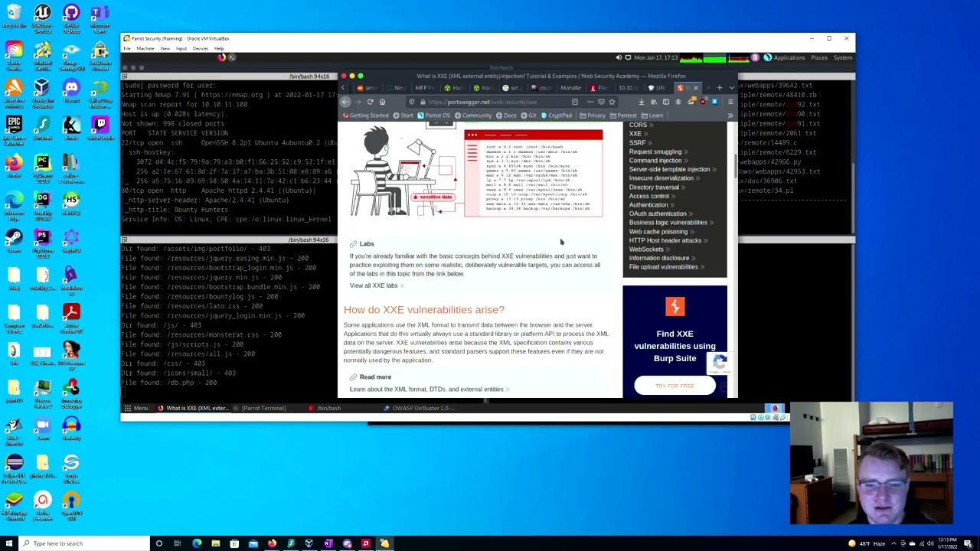Toggle Firefox reader view icon
980x551 pixels.
(x=575, y=102)
